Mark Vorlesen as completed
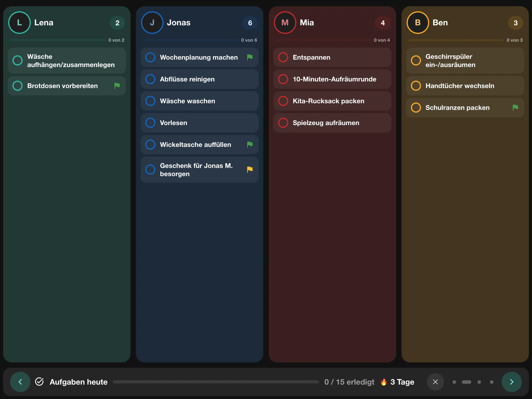The height and width of the screenshot is (399, 532). pyautogui.click(x=150, y=123)
